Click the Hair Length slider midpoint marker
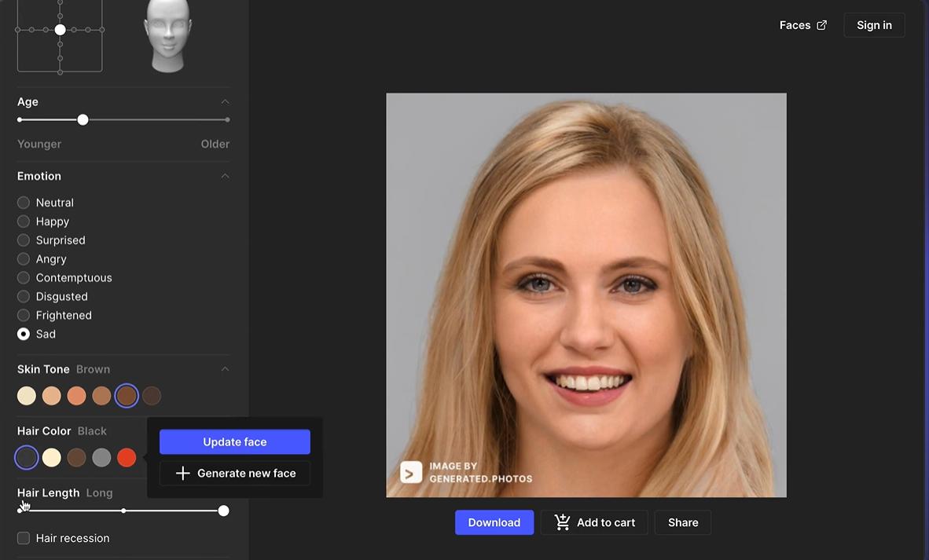Image resolution: width=929 pixels, height=560 pixels. pyautogui.click(x=123, y=511)
